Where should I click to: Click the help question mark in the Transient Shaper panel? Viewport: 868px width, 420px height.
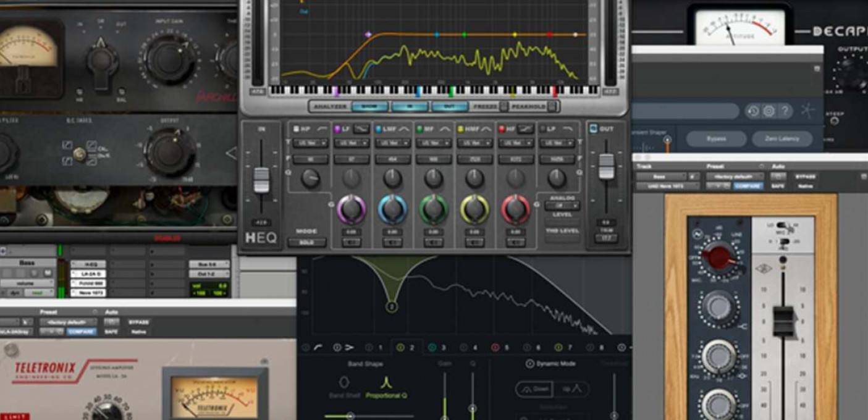pyautogui.click(x=785, y=111)
